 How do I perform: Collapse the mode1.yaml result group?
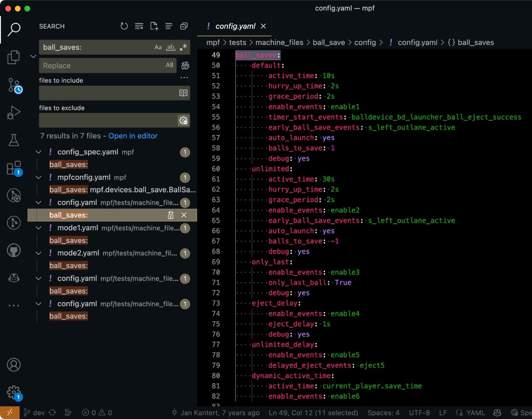click(38, 228)
